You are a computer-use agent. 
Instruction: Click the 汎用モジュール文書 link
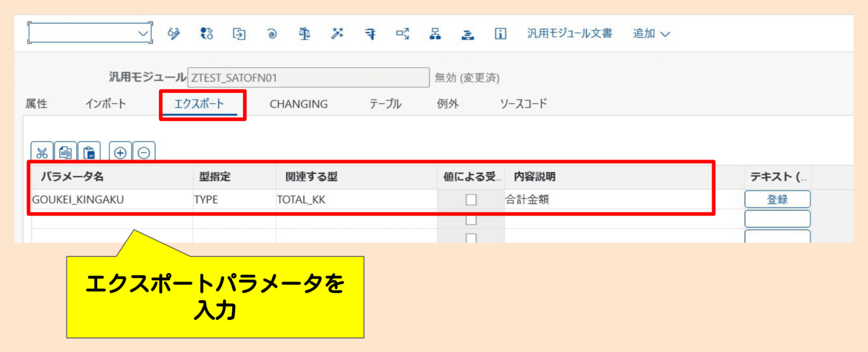[x=569, y=33]
